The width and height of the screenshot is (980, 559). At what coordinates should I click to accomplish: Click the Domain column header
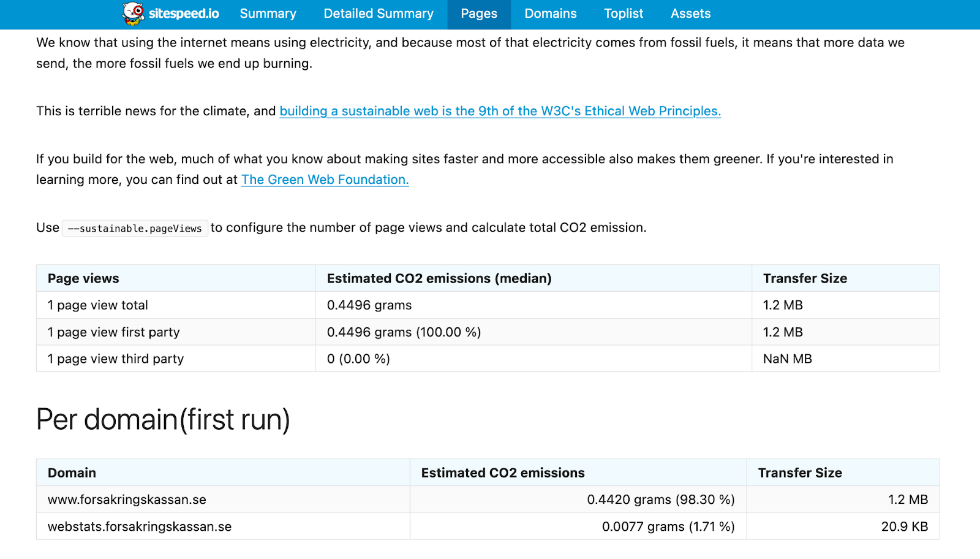tap(72, 473)
